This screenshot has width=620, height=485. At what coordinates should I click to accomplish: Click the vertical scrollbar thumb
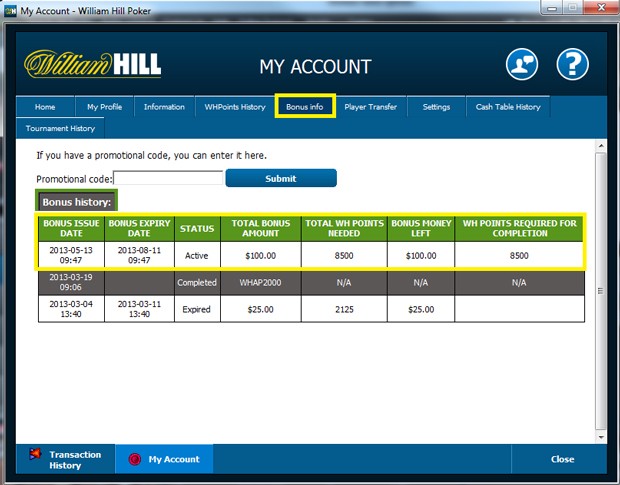coord(601,291)
